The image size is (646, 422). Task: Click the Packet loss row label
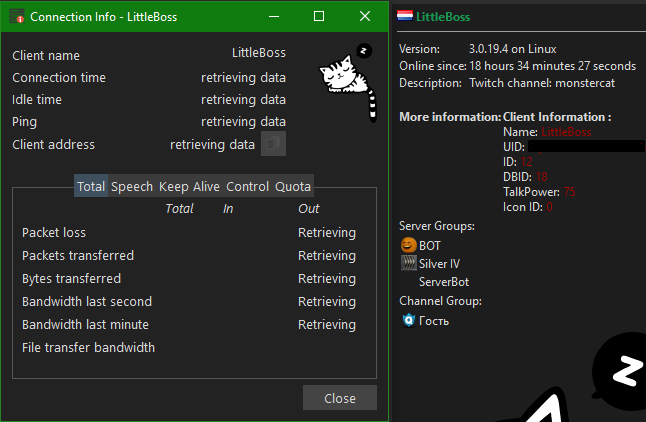pyautogui.click(x=54, y=233)
